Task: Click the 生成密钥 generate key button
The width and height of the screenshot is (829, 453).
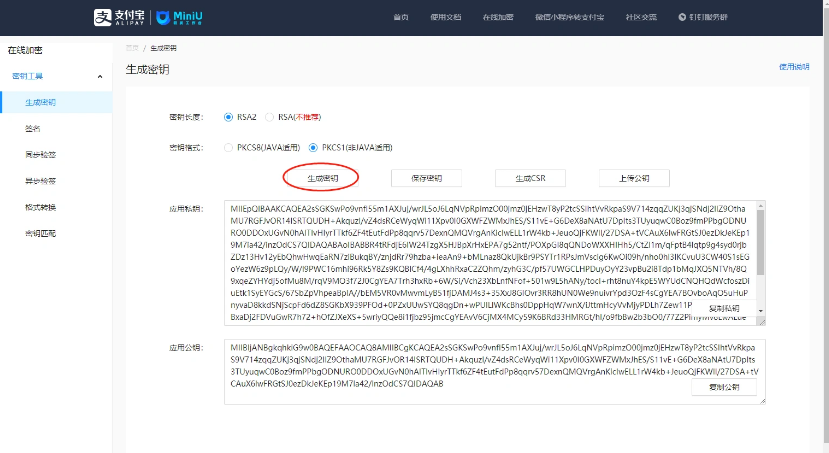Action: (x=323, y=178)
